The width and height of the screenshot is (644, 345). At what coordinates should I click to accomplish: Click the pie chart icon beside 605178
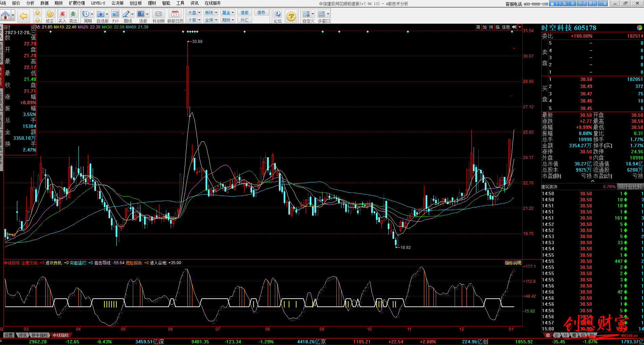(x=640, y=28)
